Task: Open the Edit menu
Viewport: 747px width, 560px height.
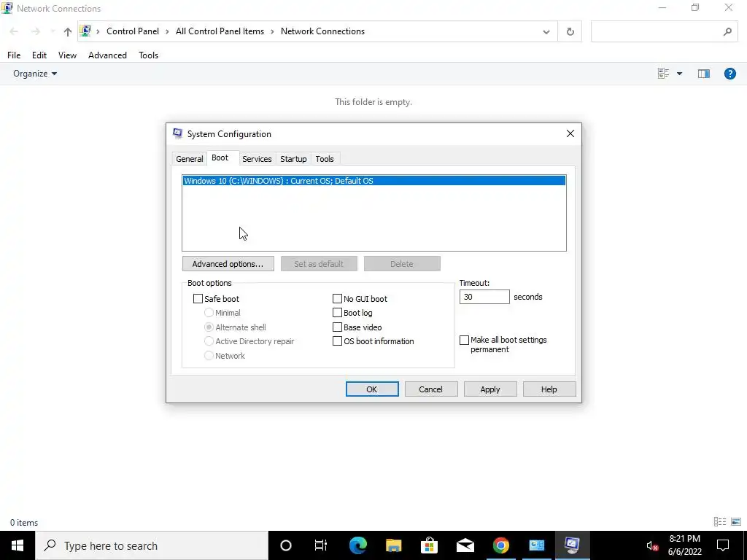Action: point(39,55)
